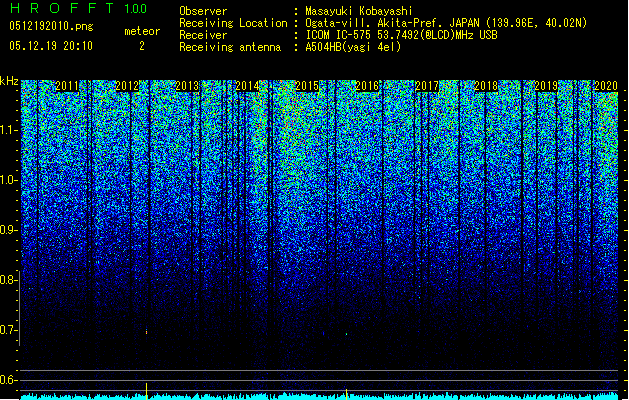
Task: Select observer name Masayuki Kobayashi
Action: (x=359, y=11)
